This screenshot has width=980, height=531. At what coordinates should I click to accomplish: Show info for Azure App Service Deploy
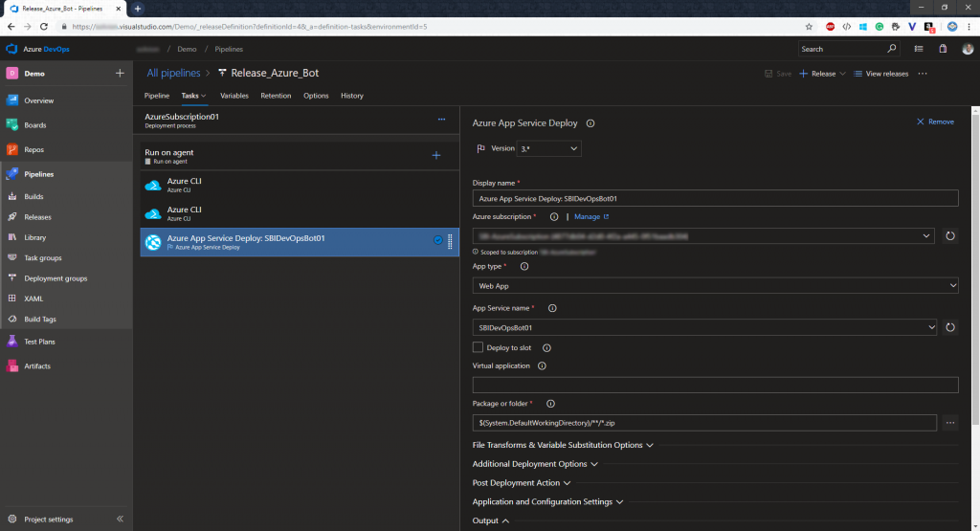pos(590,123)
